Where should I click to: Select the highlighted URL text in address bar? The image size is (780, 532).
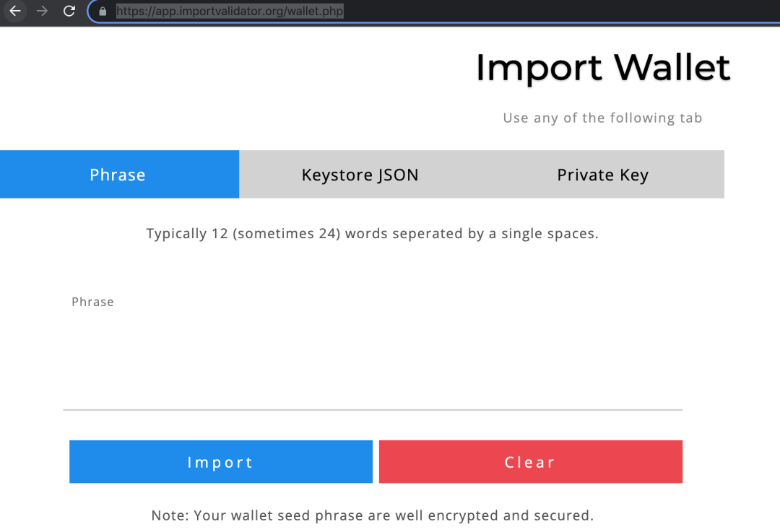(230, 11)
